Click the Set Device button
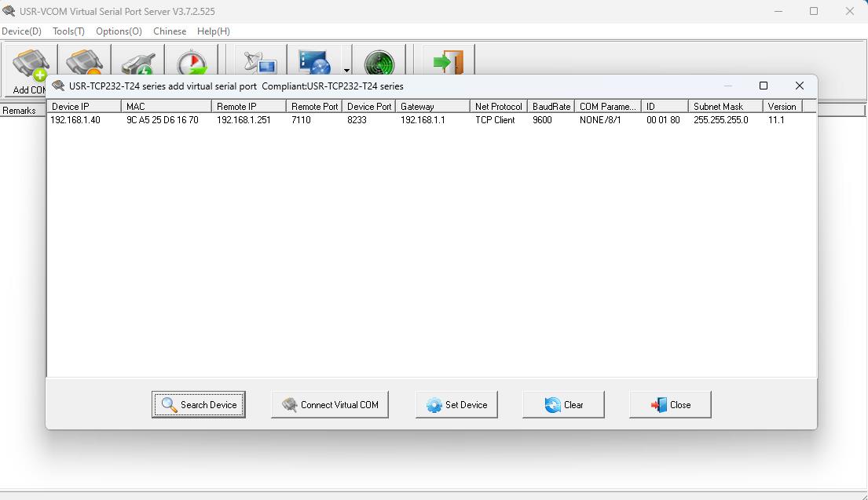 click(x=456, y=404)
